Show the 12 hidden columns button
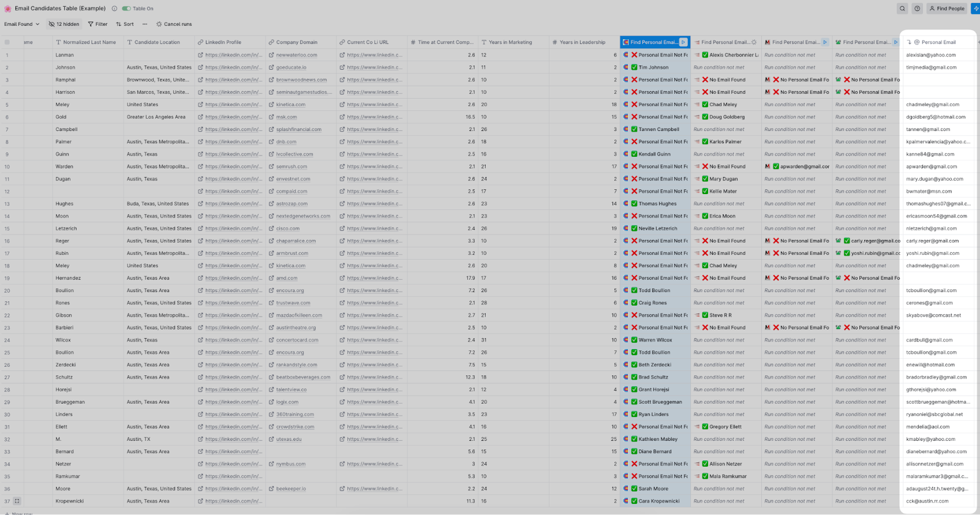 click(x=64, y=24)
